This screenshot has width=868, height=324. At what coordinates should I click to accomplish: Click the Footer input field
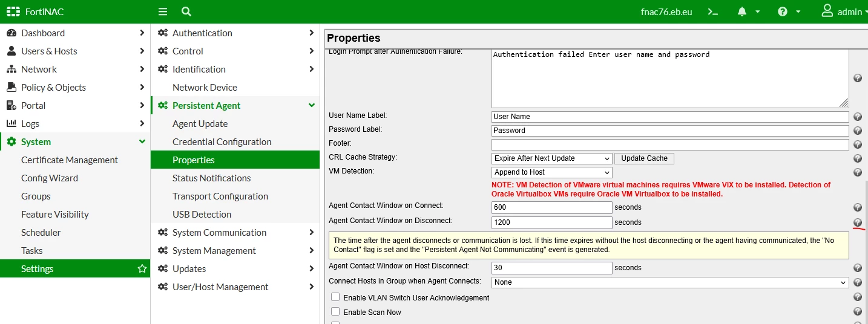click(670, 144)
